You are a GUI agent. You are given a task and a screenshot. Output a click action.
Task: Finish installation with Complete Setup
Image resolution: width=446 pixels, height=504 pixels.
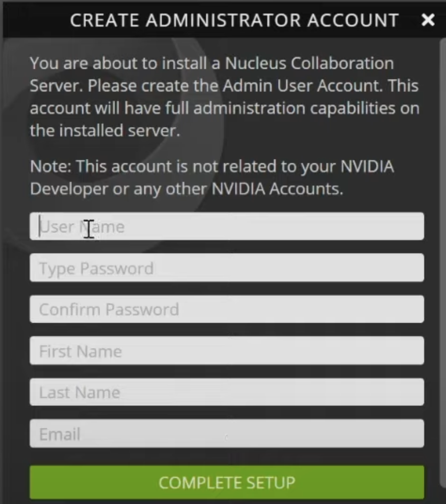227,482
